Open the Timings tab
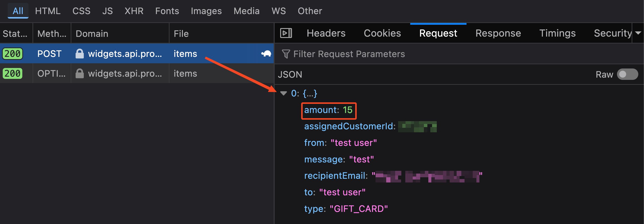 pyautogui.click(x=557, y=33)
